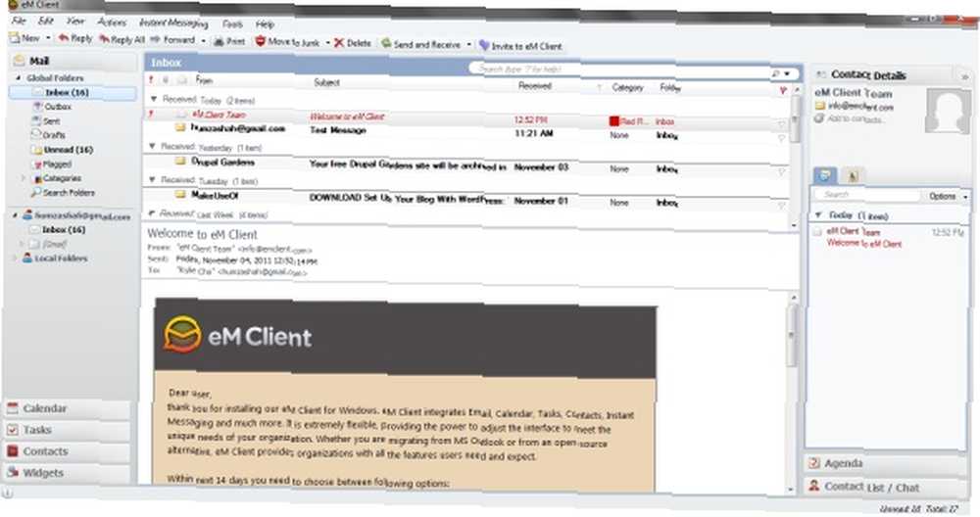This screenshot has width=980, height=517.
Task: Open the Instant Messaging menu
Action: pyautogui.click(x=173, y=23)
